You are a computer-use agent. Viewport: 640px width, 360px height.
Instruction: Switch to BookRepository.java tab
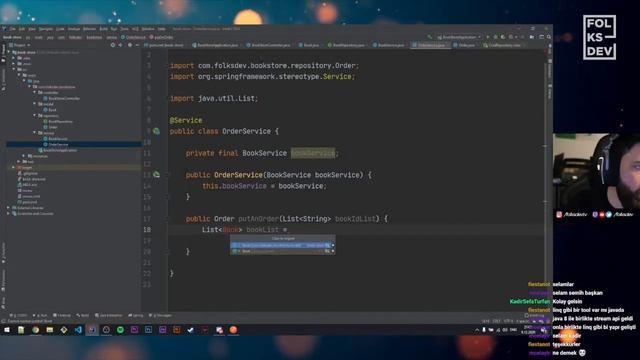(346, 45)
